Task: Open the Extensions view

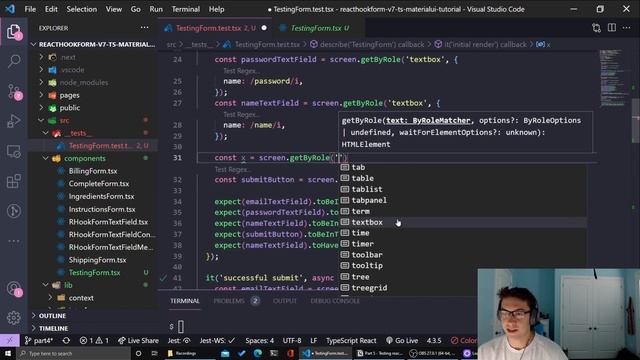Action: pyautogui.click(x=14, y=181)
